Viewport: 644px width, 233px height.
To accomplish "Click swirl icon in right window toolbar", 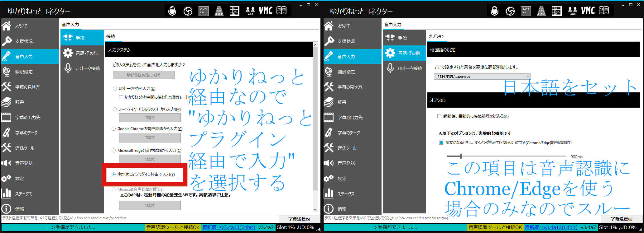I will (x=510, y=11).
